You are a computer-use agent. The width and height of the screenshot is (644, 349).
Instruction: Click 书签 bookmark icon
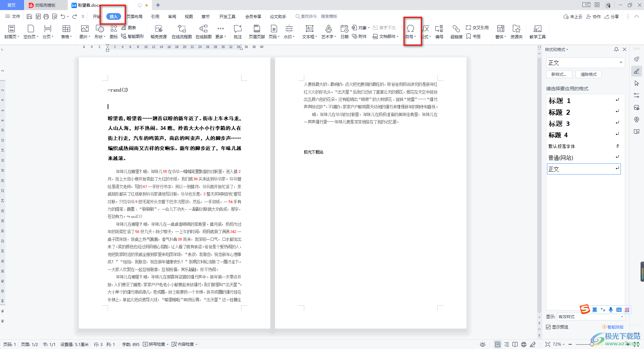pyautogui.click(x=474, y=36)
